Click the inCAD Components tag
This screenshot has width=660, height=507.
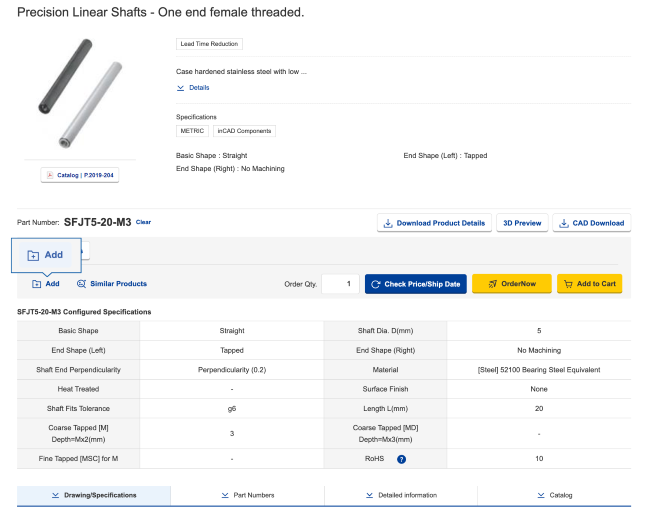[x=244, y=131]
